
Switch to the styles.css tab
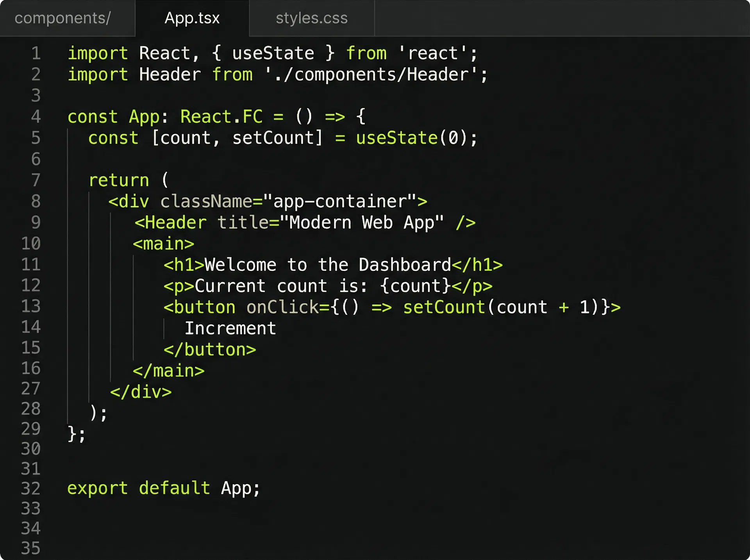311,18
